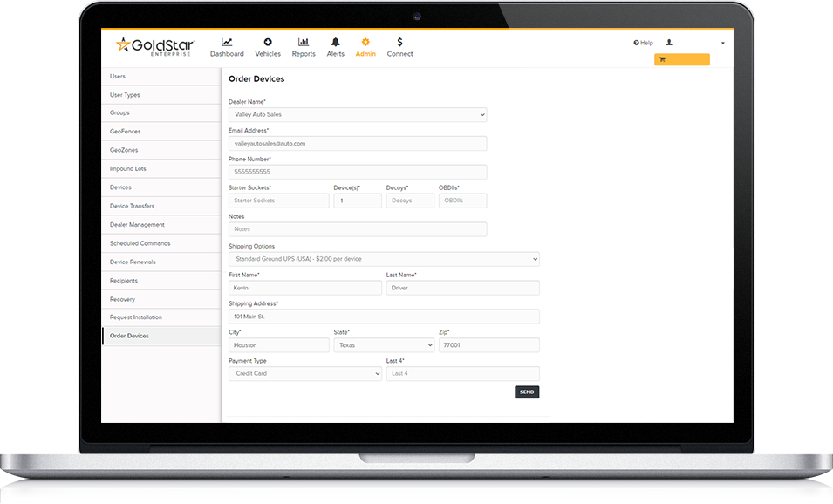The width and height of the screenshot is (833, 504).
Task: Click the City field
Action: 279,345
